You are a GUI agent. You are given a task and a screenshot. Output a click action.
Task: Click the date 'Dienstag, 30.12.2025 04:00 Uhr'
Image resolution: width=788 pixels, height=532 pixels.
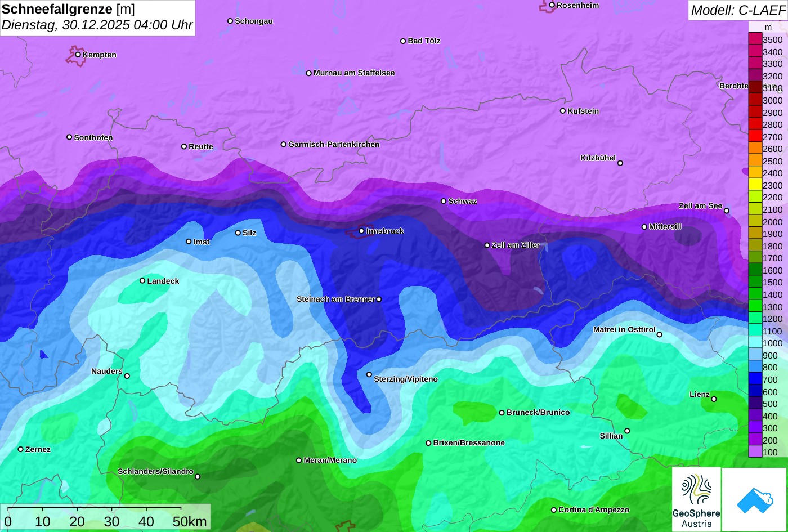click(97, 25)
